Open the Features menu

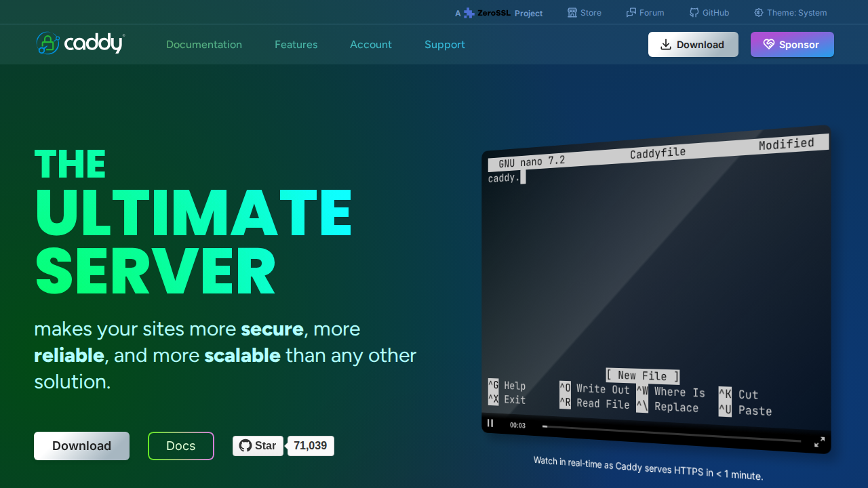tap(296, 45)
